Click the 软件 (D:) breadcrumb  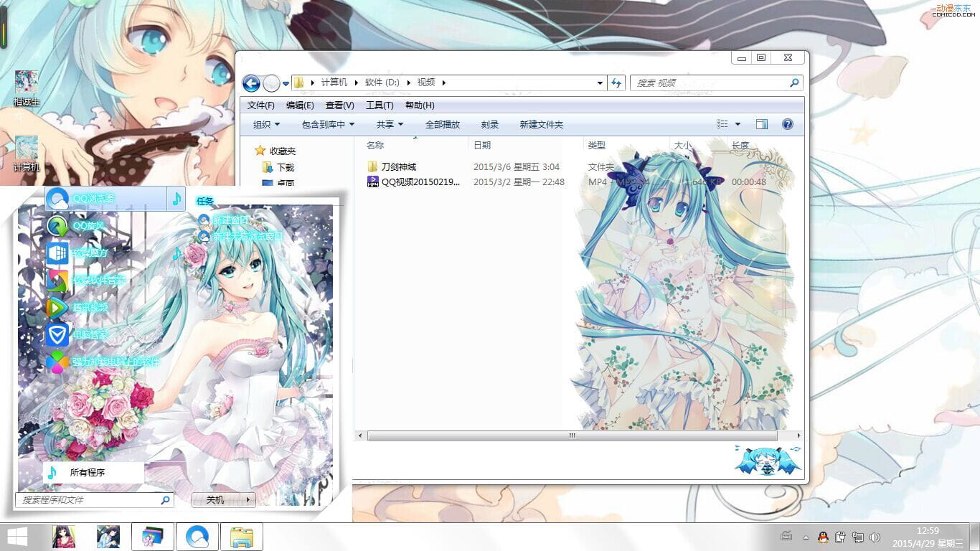pos(382,83)
